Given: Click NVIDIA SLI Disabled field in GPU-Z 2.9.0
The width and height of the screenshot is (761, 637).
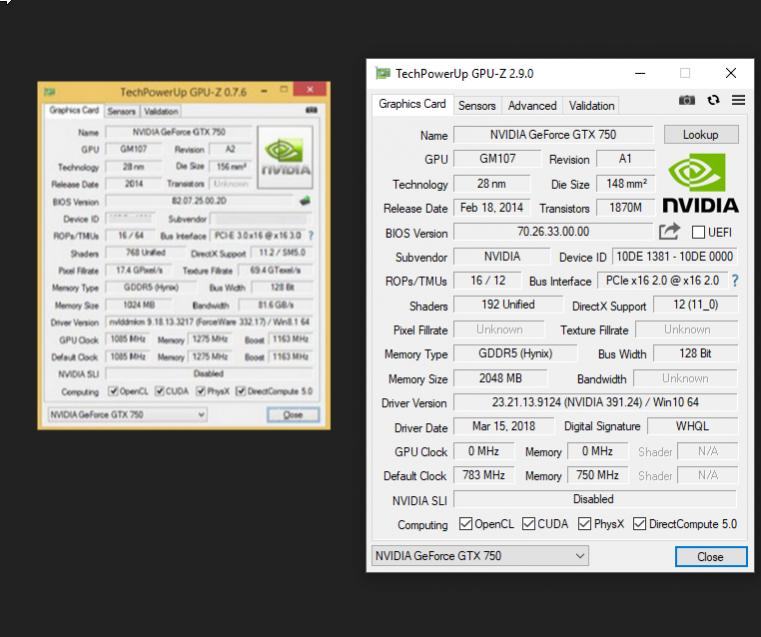Looking at the screenshot, I should tap(595, 499).
